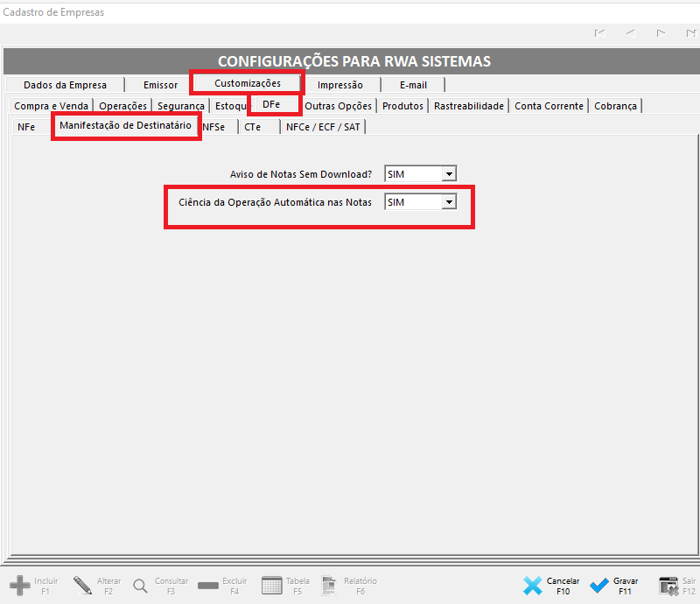The width and height of the screenshot is (700, 604).
Task: Go to the first record arrow
Action: click(x=599, y=33)
